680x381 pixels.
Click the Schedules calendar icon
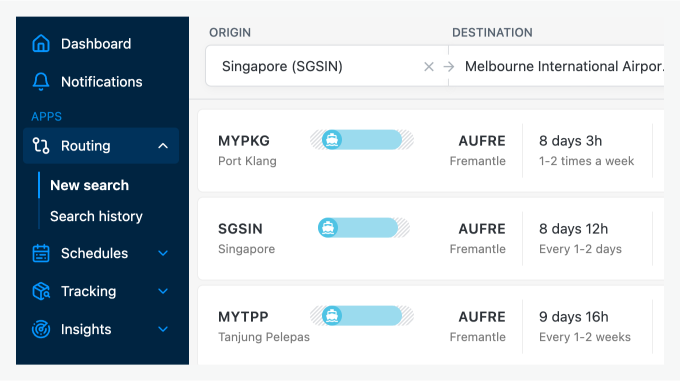41,253
